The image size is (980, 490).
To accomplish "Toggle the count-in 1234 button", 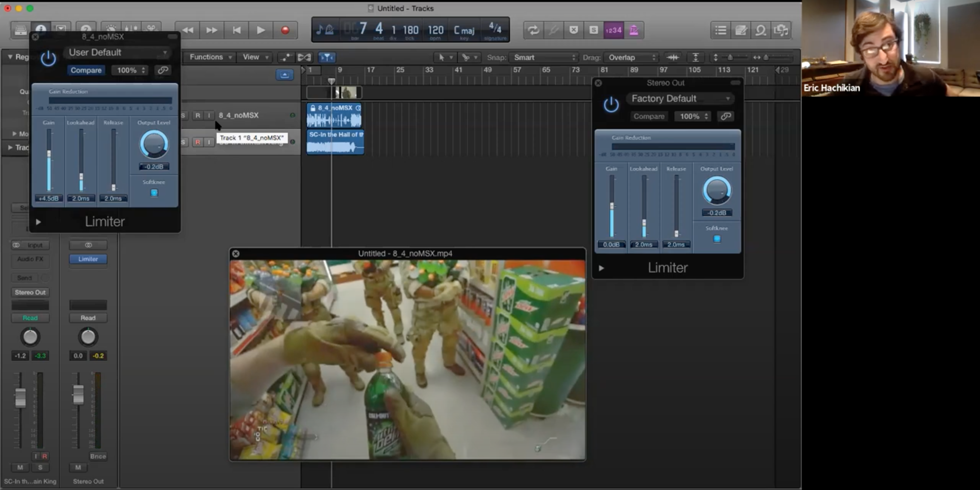I will pos(613,30).
